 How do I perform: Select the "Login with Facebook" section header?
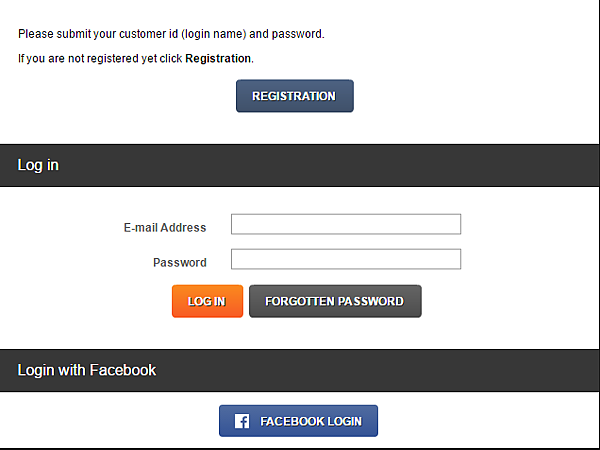(87, 370)
